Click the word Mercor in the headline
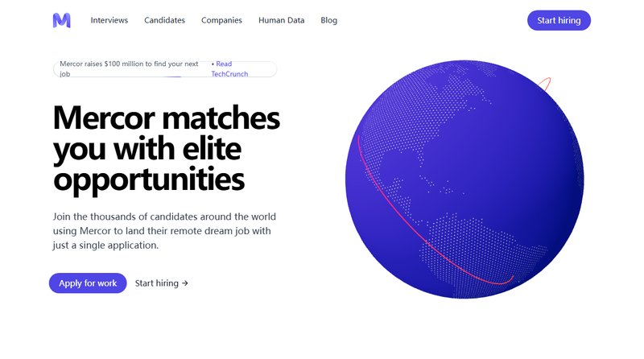 coord(105,118)
